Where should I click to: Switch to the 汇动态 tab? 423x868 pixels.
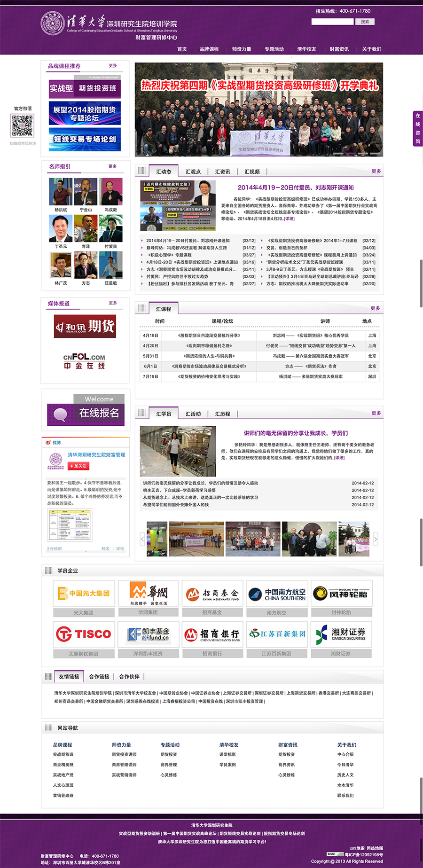pos(164,172)
